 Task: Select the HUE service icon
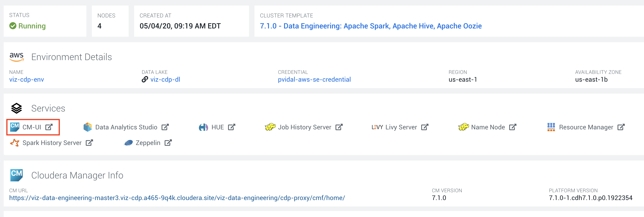pos(204,127)
